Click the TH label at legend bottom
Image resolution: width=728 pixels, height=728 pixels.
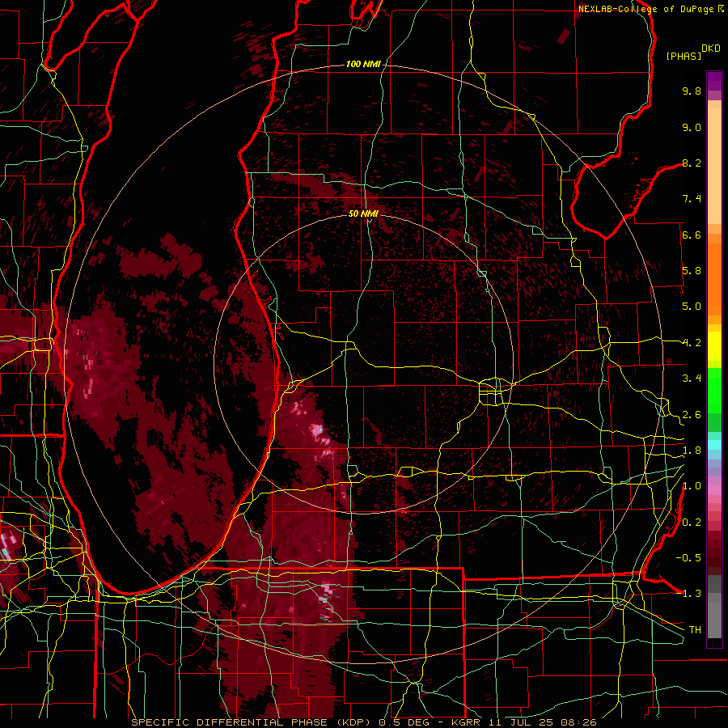click(x=695, y=630)
